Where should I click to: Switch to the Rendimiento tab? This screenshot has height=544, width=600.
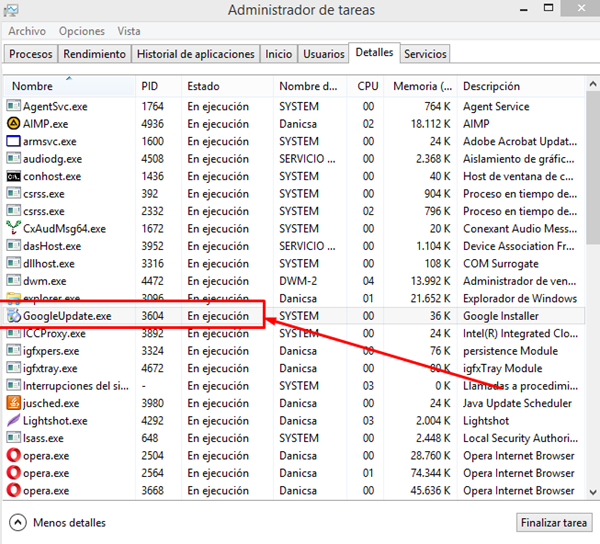[x=95, y=54]
